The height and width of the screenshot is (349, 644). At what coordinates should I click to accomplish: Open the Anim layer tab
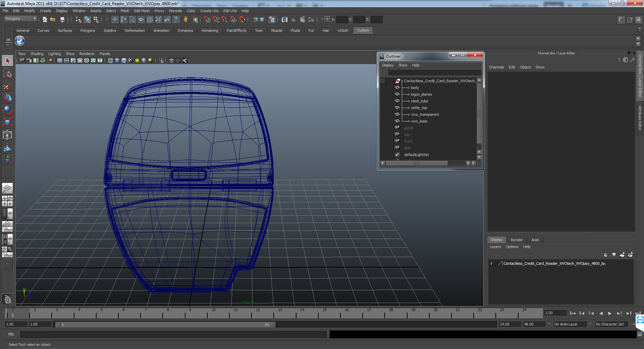pos(535,240)
